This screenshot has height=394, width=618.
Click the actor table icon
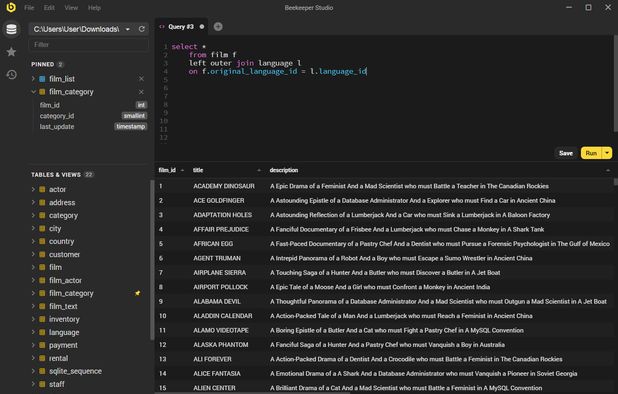(42, 190)
